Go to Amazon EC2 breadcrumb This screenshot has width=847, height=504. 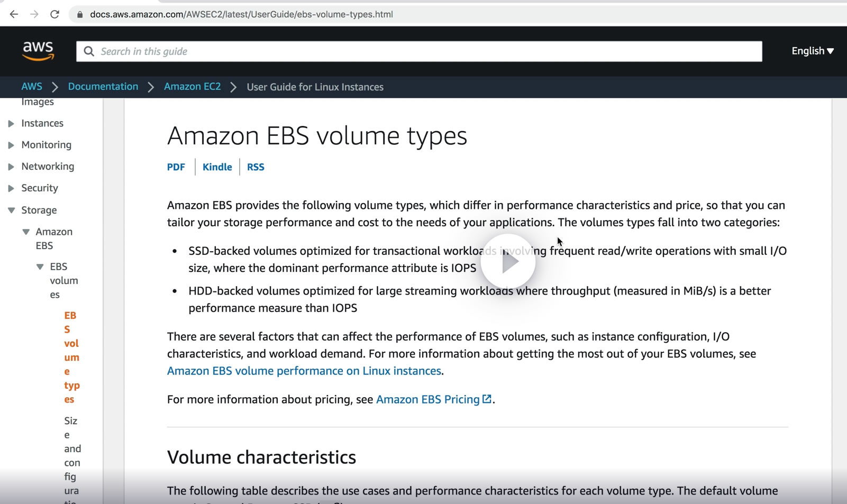pos(192,87)
